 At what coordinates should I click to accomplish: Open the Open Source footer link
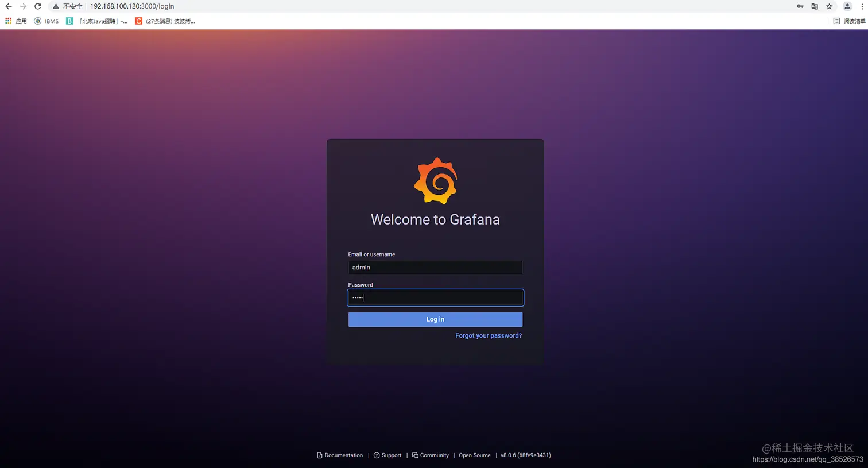pos(475,455)
